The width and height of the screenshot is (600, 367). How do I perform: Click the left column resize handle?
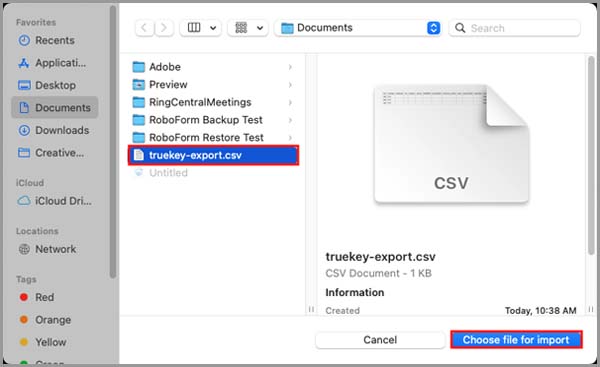(311, 309)
